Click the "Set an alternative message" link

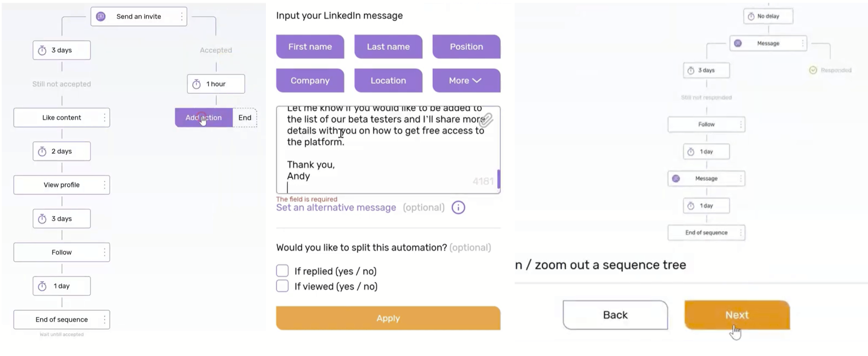[336, 207]
